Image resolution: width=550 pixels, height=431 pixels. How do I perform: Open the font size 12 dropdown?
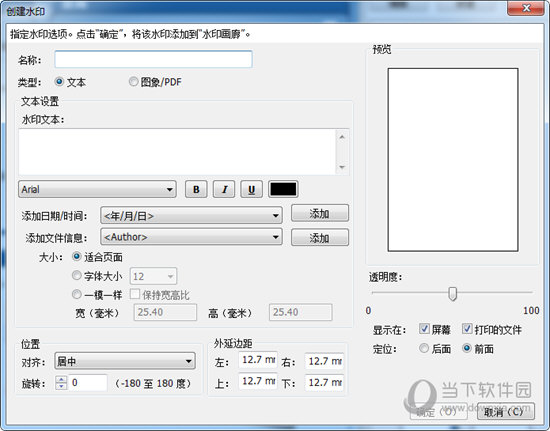(154, 276)
